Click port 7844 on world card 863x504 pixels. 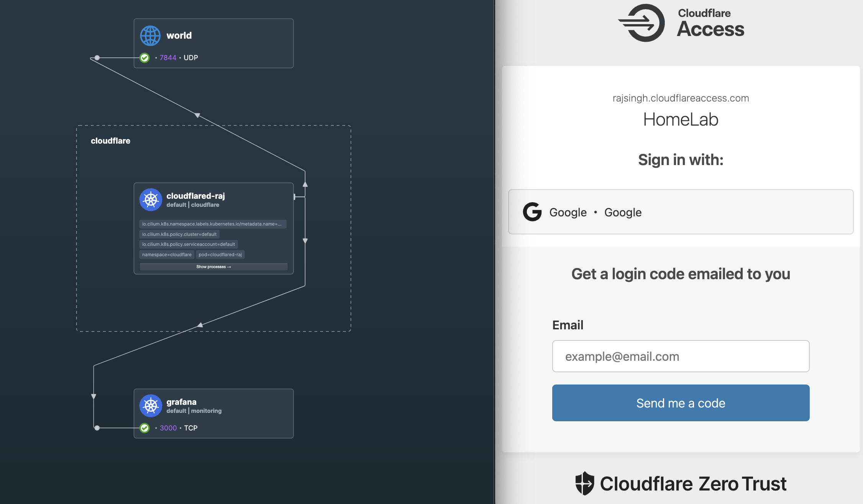click(x=168, y=58)
